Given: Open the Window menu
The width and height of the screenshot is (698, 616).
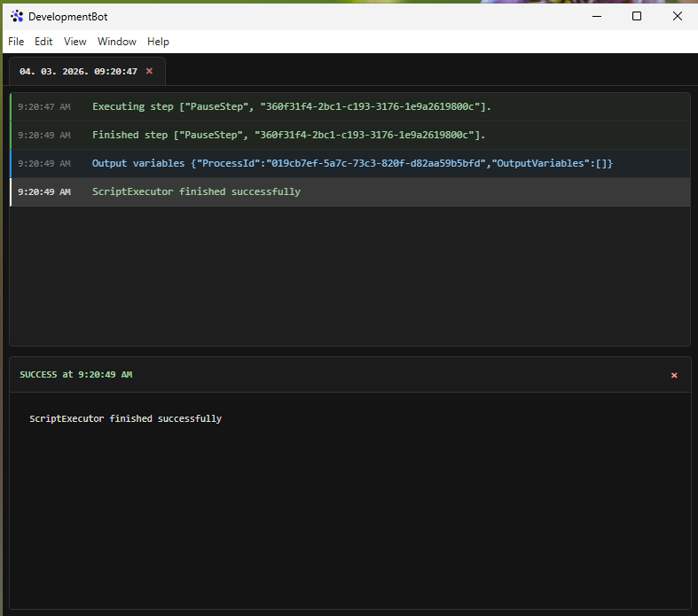Looking at the screenshot, I should pos(117,42).
